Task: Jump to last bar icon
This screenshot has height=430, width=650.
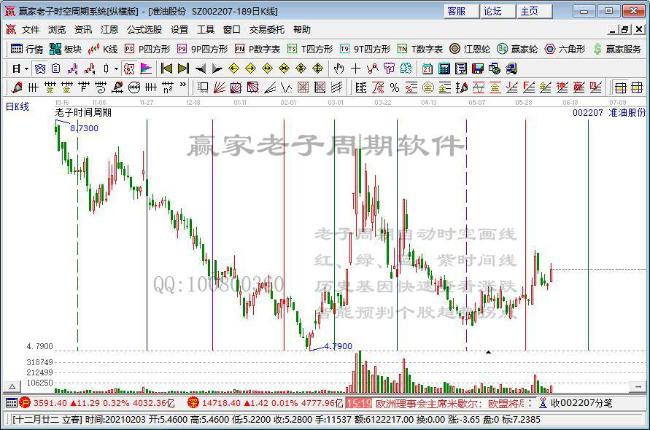Action: click(x=183, y=68)
